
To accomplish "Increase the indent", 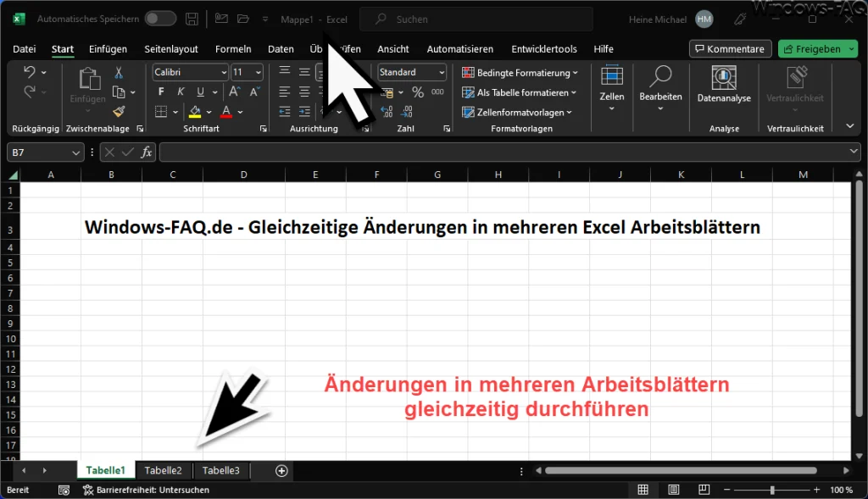I will coord(304,112).
